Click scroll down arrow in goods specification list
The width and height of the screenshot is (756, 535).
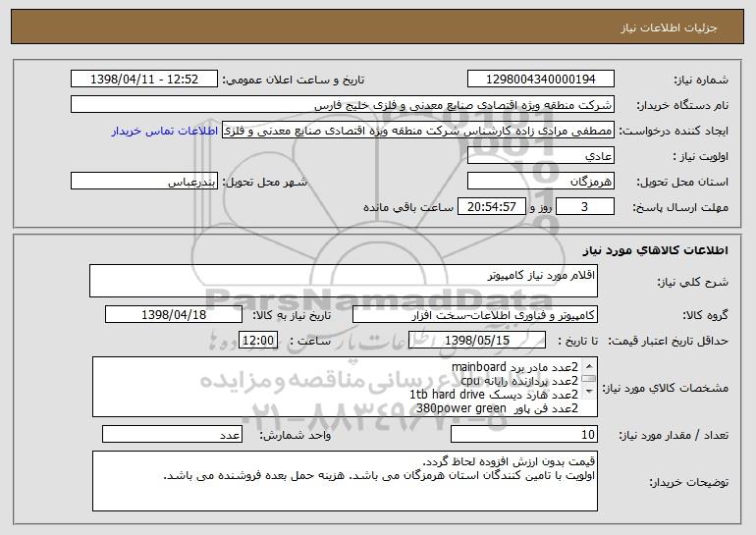tap(589, 393)
